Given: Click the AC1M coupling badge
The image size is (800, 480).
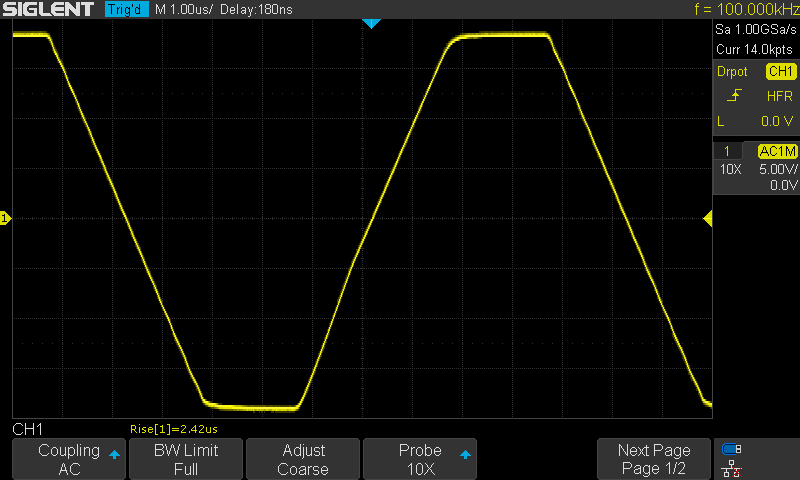Looking at the screenshot, I should [777, 151].
